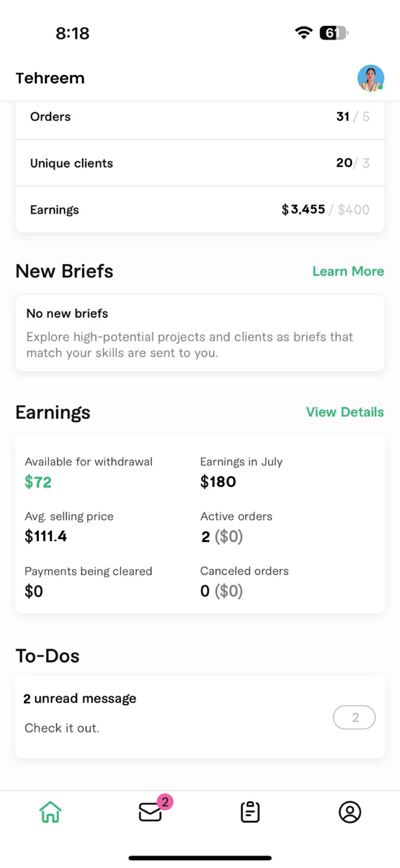Tap the $72 available for withdrawal
The width and height of the screenshot is (400, 868).
click(38, 482)
